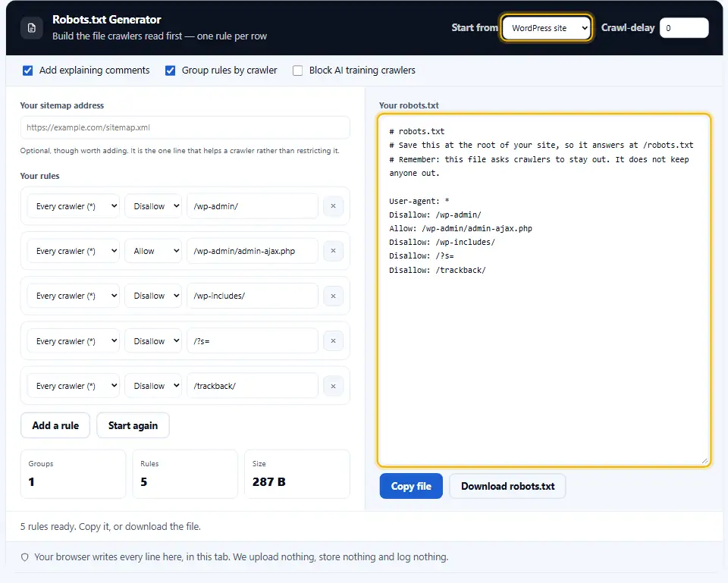Enable Block AI training crawlers
This screenshot has width=728, height=583.
(x=297, y=71)
